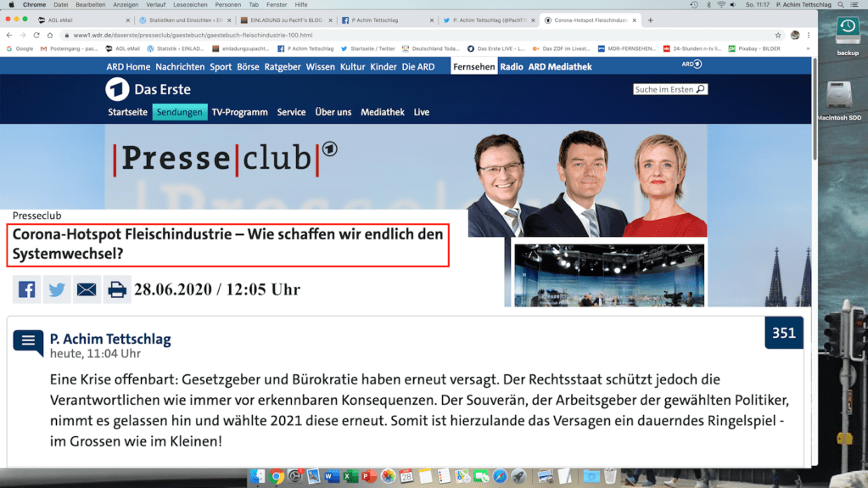
Task: Click the Das Erste logo
Action: (x=148, y=89)
